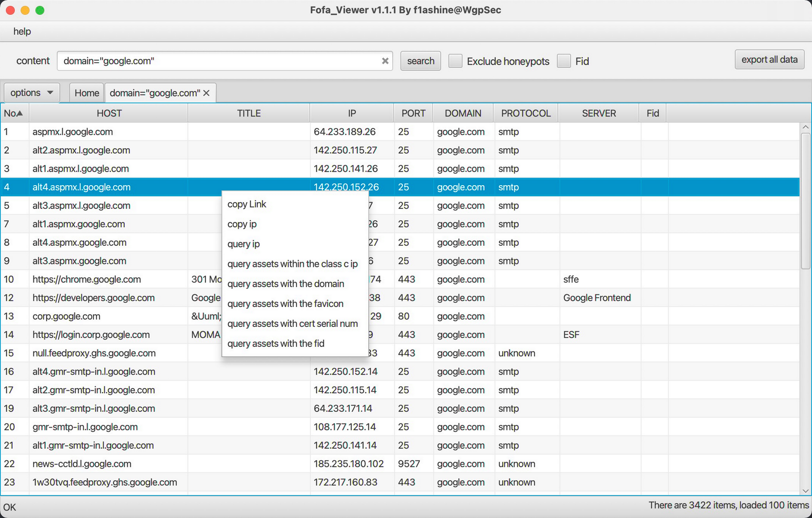
Task: Select query assets with the favicon
Action: pos(285,304)
